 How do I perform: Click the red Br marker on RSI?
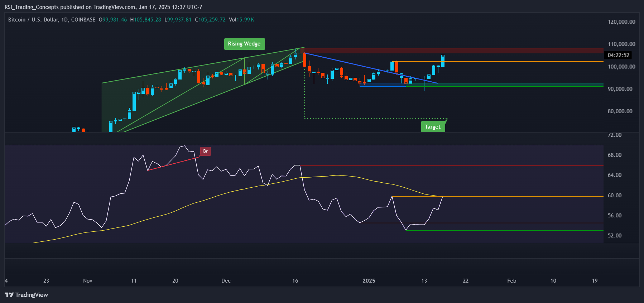[205, 151]
